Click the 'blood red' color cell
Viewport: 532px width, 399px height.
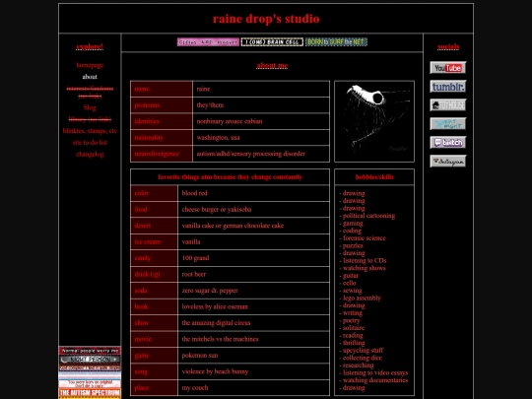coord(253,193)
